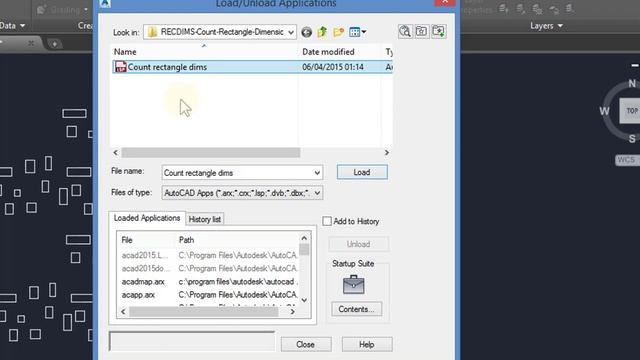This screenshot has width=640, height=360.
Task: Click TOP face of the ViewCube
Action: pyautogui.click(x=630, y=111)
